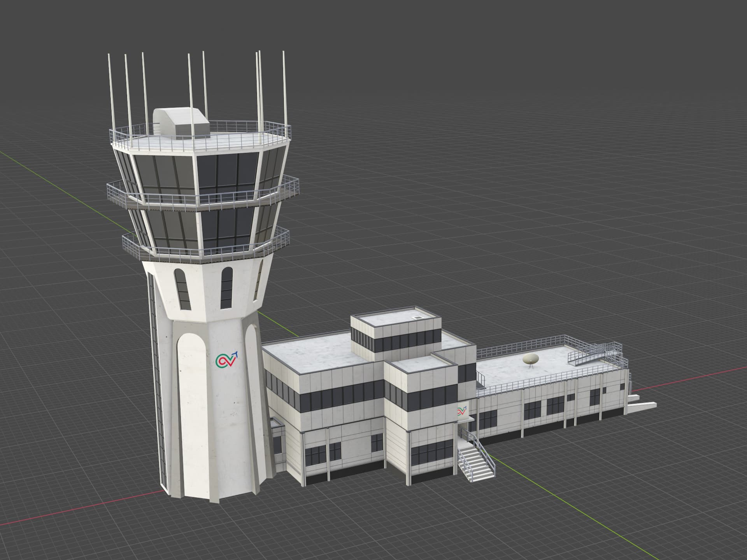Select the small vent on the highest building roof
Viewport: 747px width, 560px height.
tap(417, 317)
